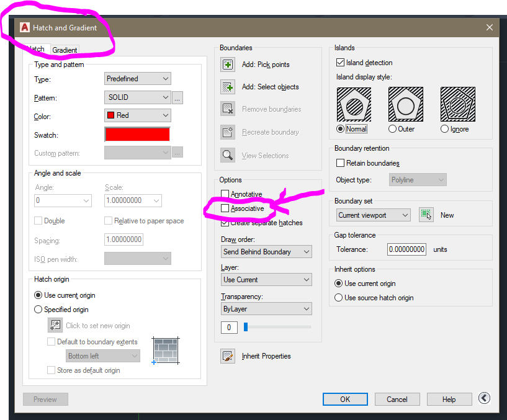Click the Add: Pick points icon
The width and height of the screenshot is (507, 420).
coord(228,64)
